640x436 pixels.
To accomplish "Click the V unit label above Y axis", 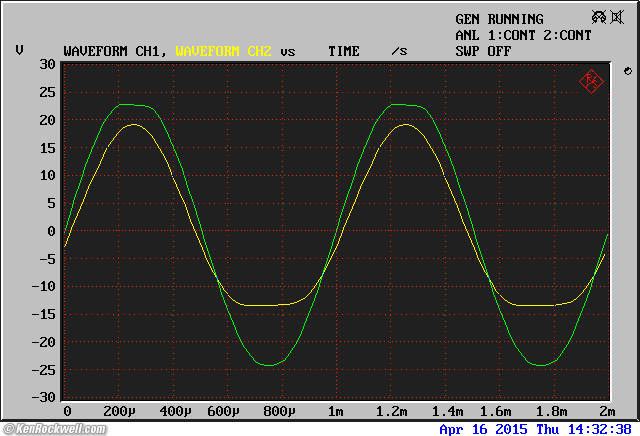I will [x=20, y=50].
